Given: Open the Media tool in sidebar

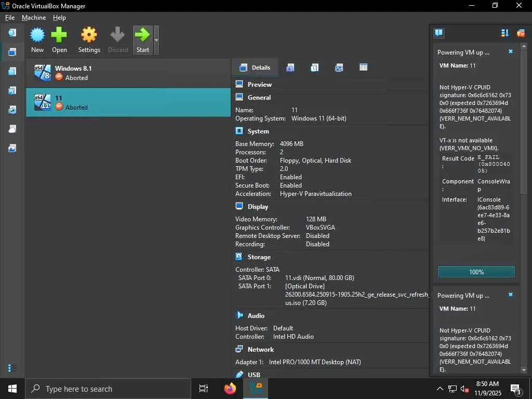Looking at the screenshot, I should point(12,90).
